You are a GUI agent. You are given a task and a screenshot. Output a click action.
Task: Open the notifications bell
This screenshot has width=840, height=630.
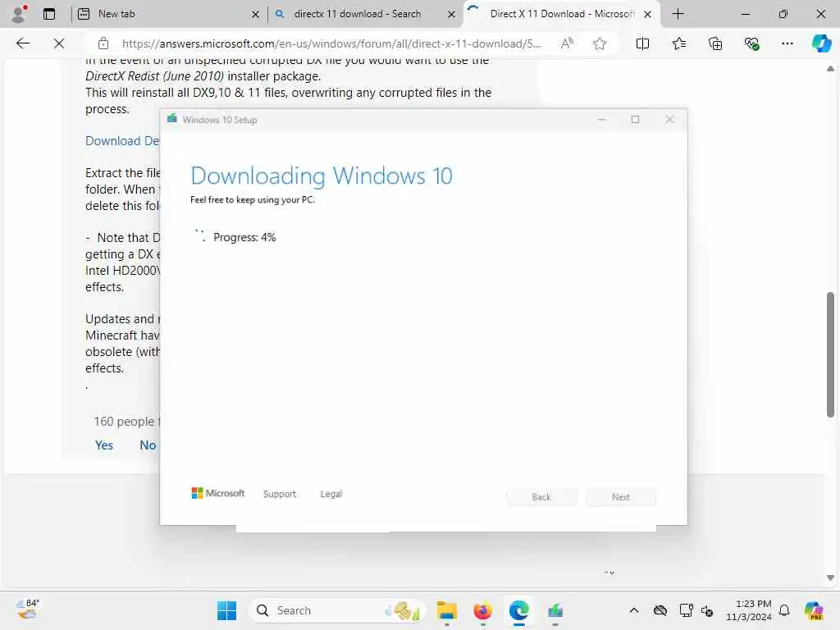[783, 610]
